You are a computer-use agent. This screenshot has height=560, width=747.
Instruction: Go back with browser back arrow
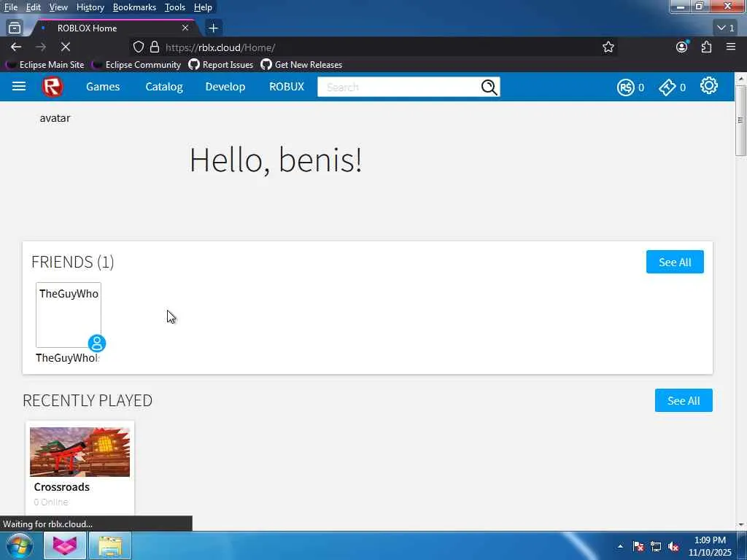(16, 47)
